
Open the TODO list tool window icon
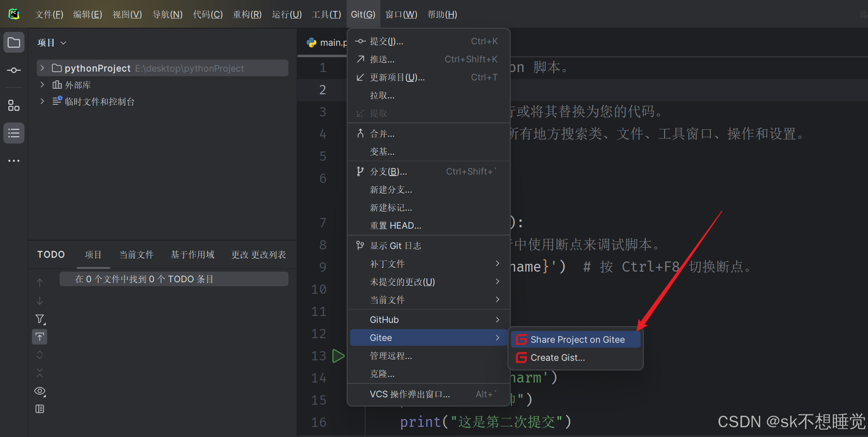(x=14, y=133)
